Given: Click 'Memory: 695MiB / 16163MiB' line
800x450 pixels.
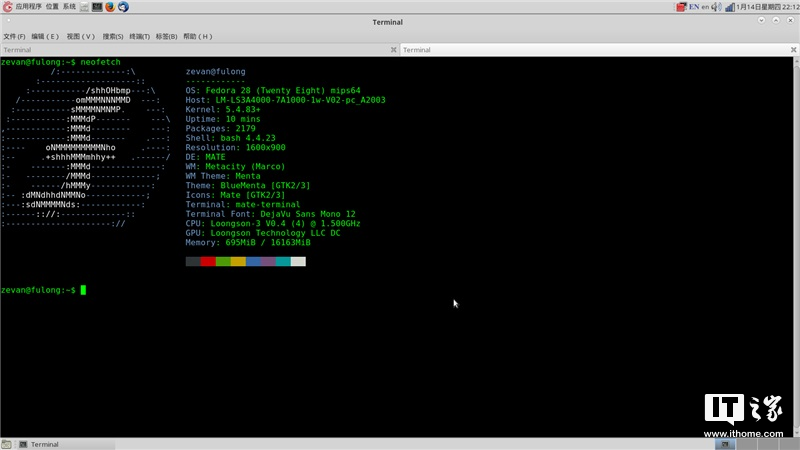Looking at the screenshot, I should [x=248, y=242].
